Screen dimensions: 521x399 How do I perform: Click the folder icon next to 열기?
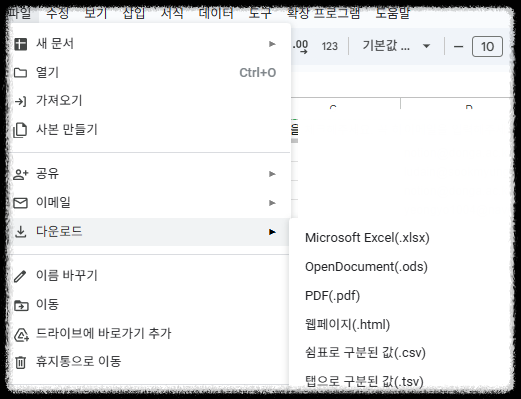coord(20,73)
